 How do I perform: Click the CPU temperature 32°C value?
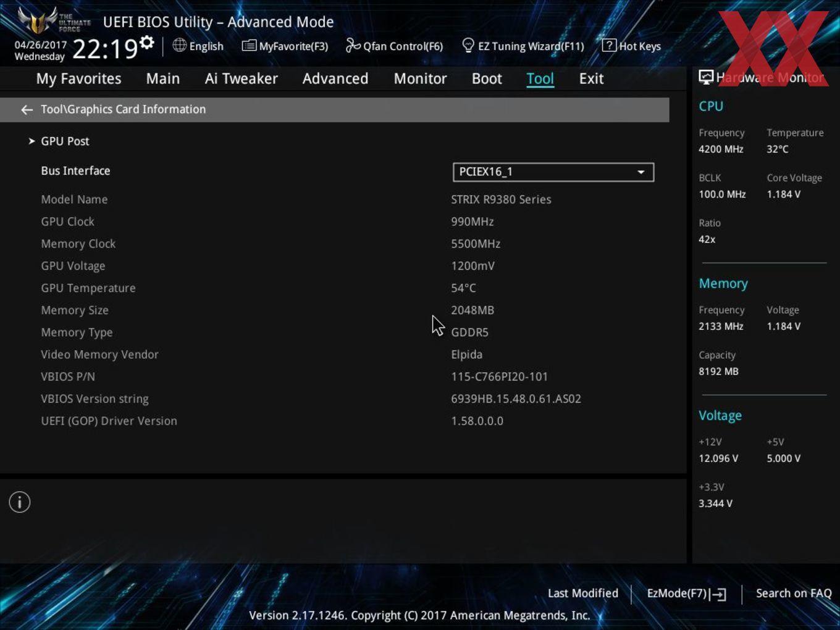point(778,149)
